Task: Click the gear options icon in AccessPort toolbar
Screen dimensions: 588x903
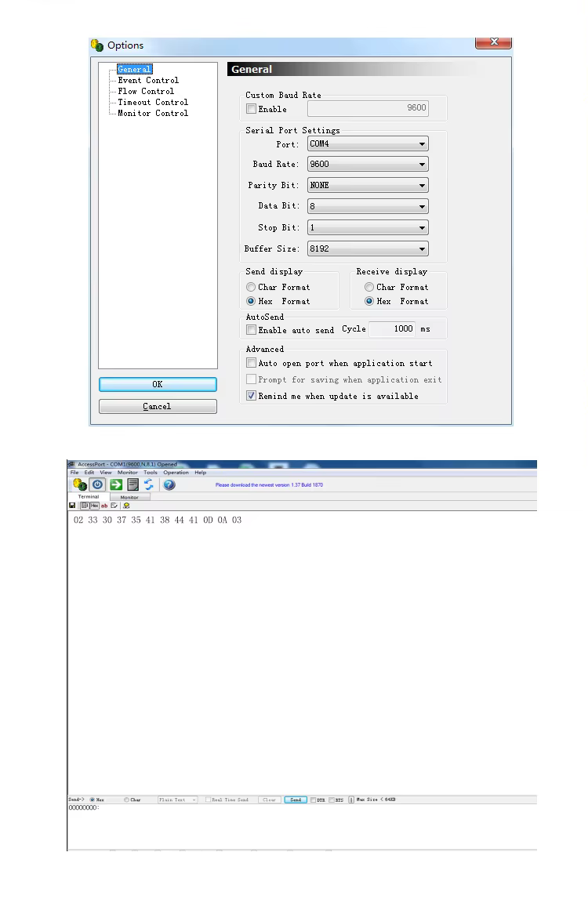Action: pyautogui.click(x=79, y=485)
